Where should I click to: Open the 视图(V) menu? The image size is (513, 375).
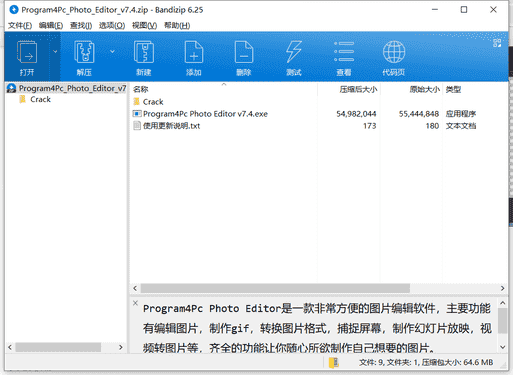[144, 26]
